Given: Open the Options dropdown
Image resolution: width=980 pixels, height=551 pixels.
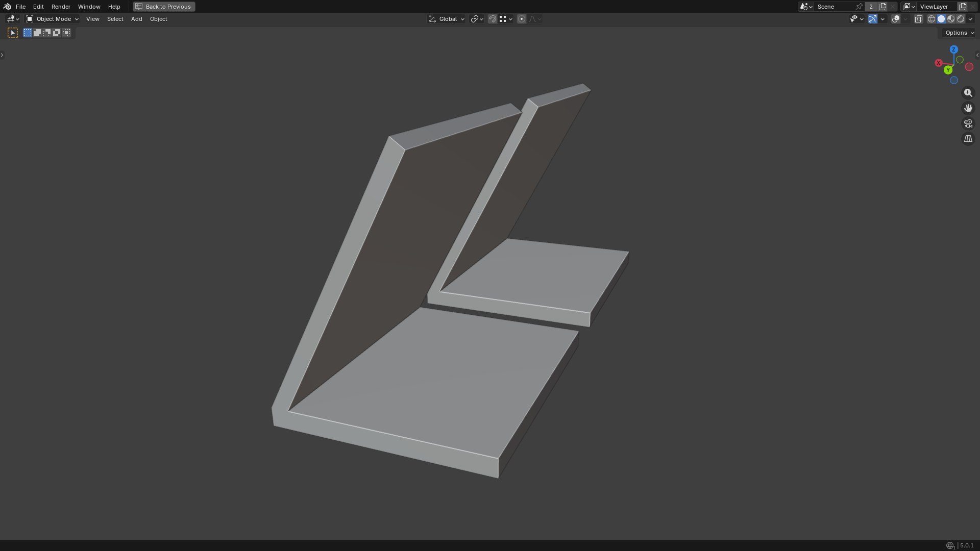Looking at the screenshot, I should 960,33.
